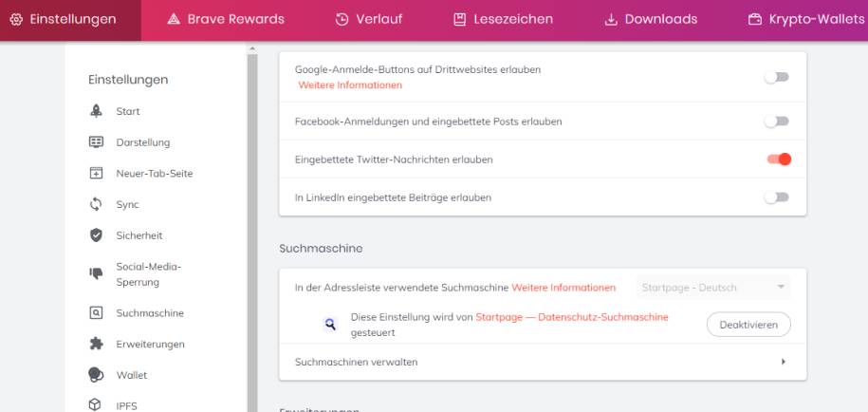Viewport: 868px width, 412px height.
Task: Click the Einstellungen sidebar heading
Action: (128, 80)
